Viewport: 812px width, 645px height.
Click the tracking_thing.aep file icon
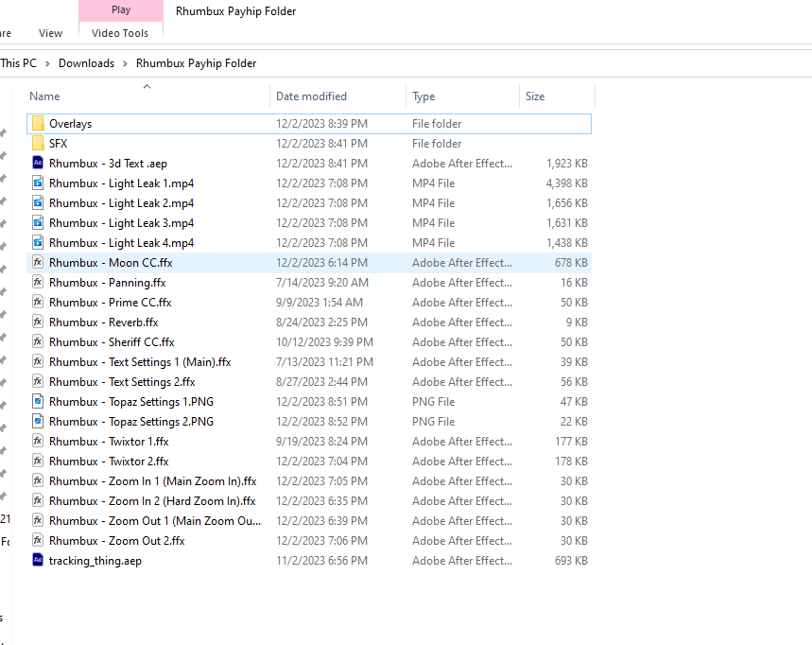[38, 560]
